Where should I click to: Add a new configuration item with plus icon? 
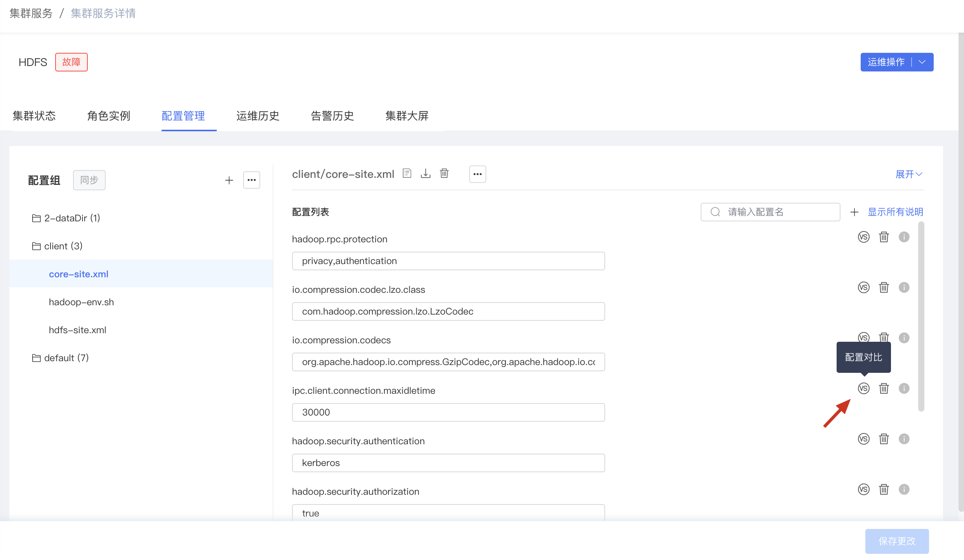coord(854,212)
